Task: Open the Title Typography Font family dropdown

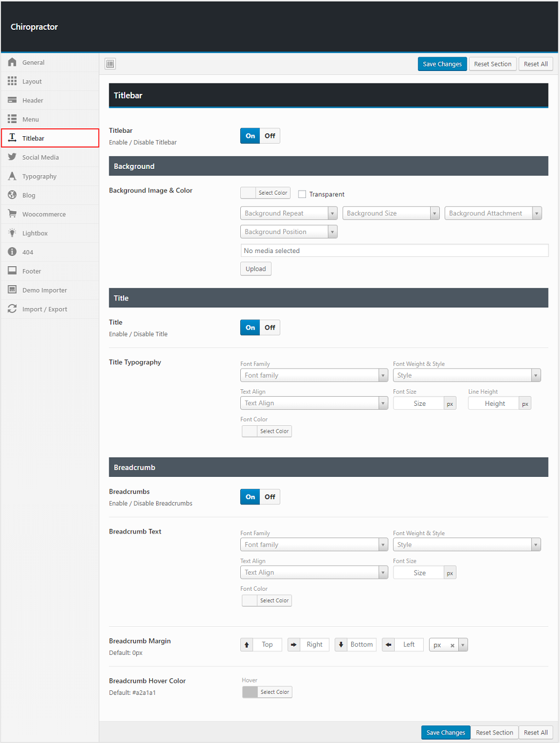Action: point(313,376)
